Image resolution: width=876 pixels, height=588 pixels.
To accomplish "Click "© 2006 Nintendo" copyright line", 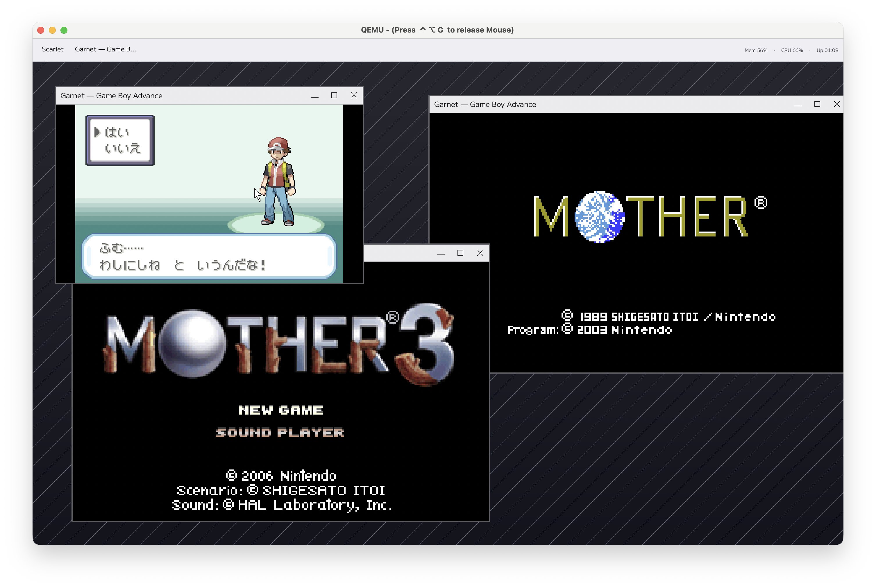I will [281, 476].
